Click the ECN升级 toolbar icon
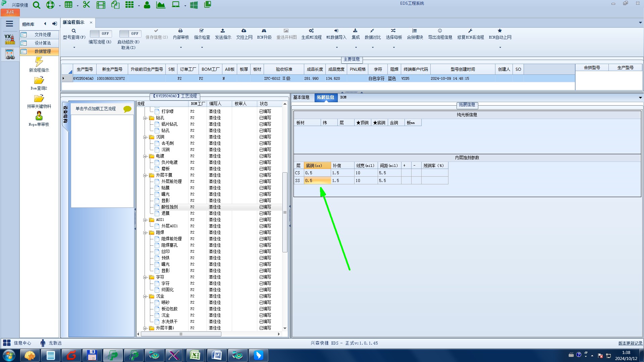 (x=264, y=31)
